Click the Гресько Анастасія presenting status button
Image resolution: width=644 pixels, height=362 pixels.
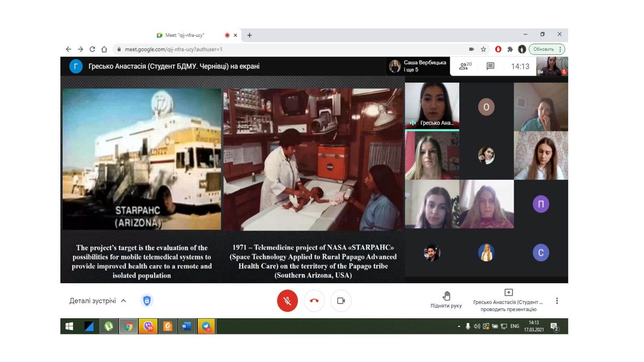(508, 300)
